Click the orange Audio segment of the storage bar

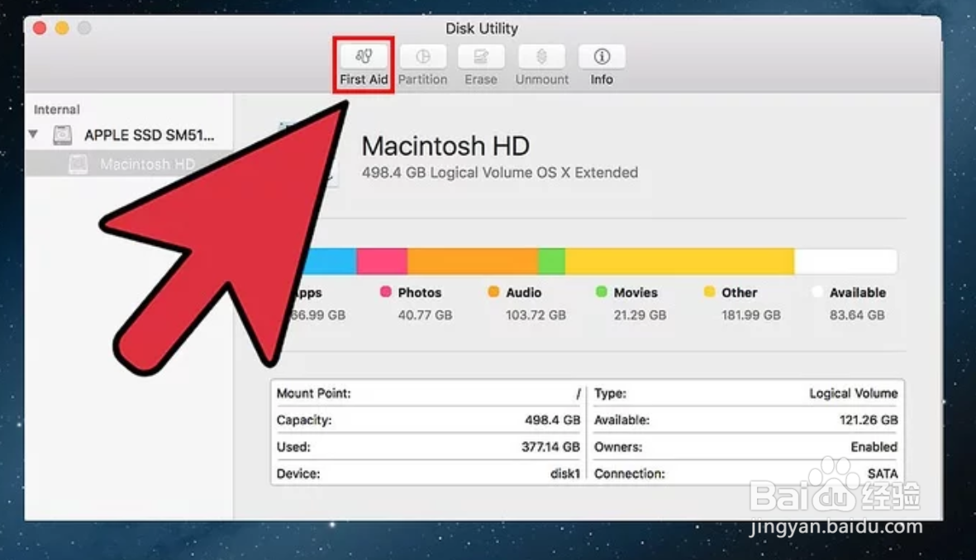(x=473, y=261)
